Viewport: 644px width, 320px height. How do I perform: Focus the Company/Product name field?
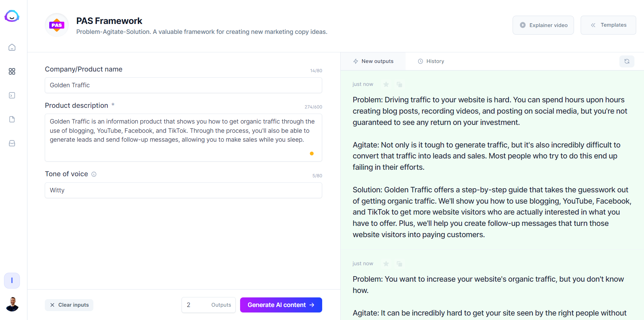183,85
